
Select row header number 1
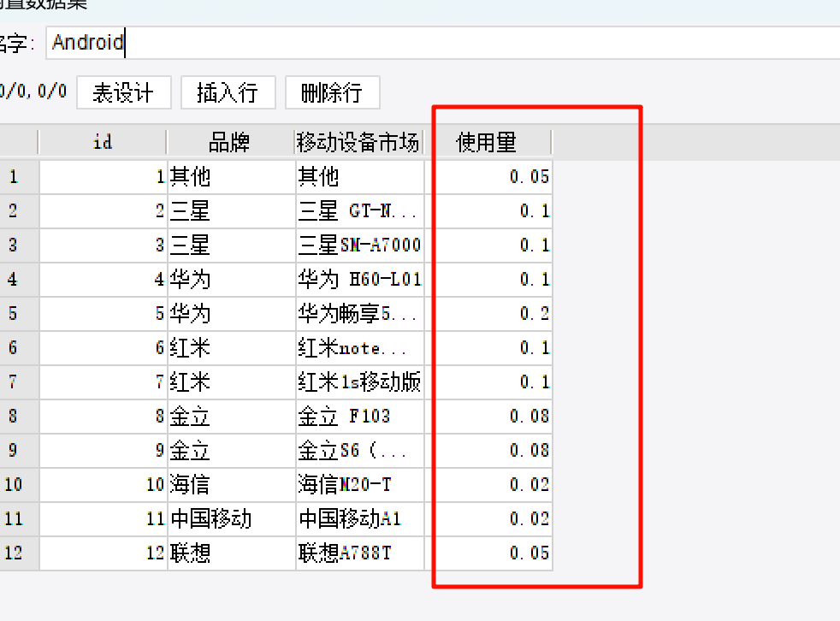coord(20,177)
